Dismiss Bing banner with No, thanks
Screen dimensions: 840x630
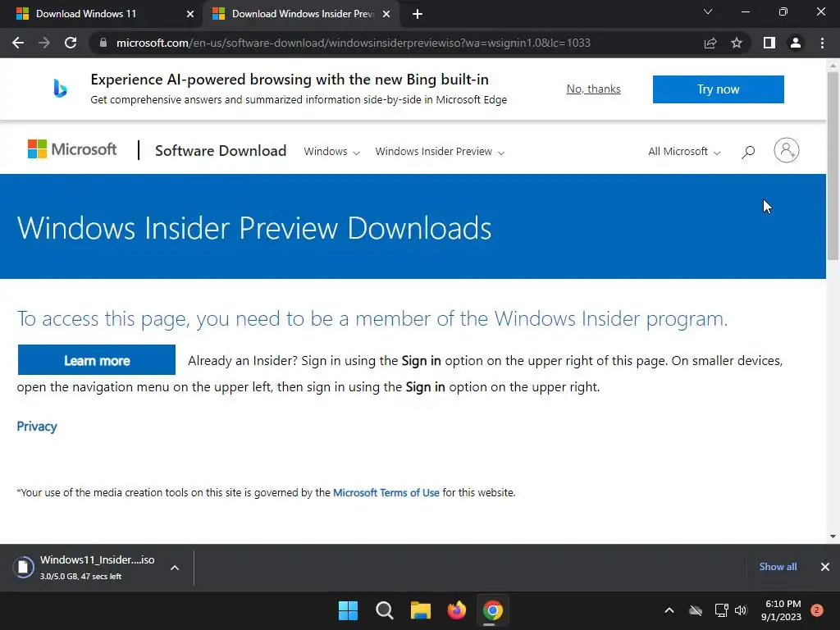click(x=594, y=89)
